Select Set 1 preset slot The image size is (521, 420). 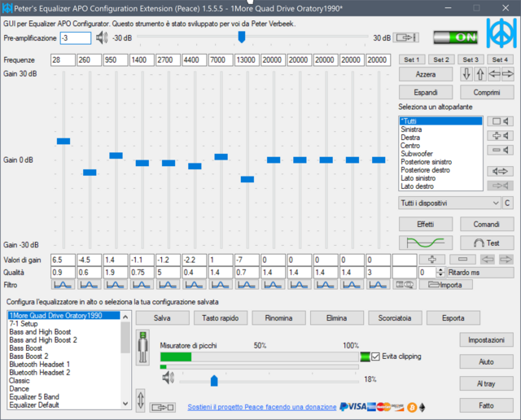pyautogui.click(x=412, y=59)
